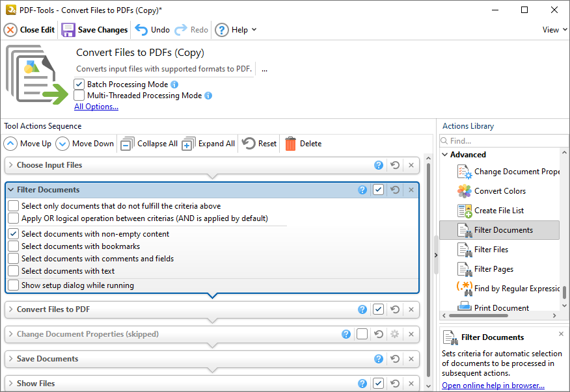
Task: Reset the Filter Documents action
Action: click(x=395, y=190)
